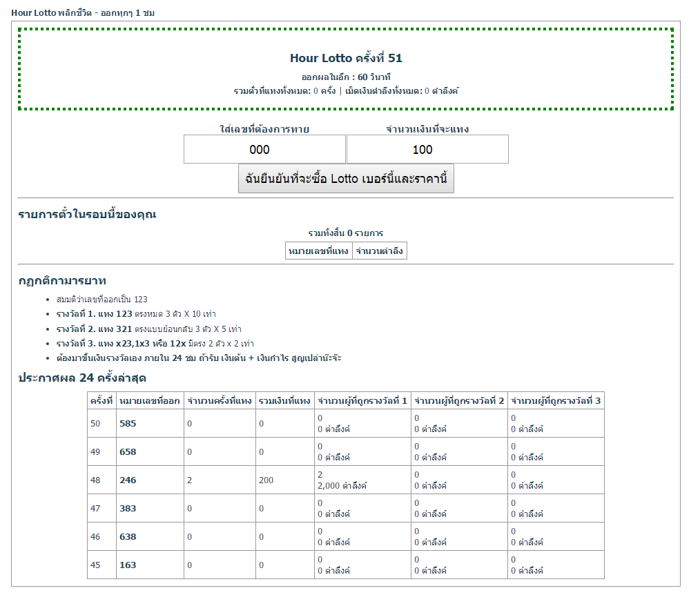Screen dimensions: 700x595
Task: Select winning number 383 in round 47
Action: tap(128, 509)
